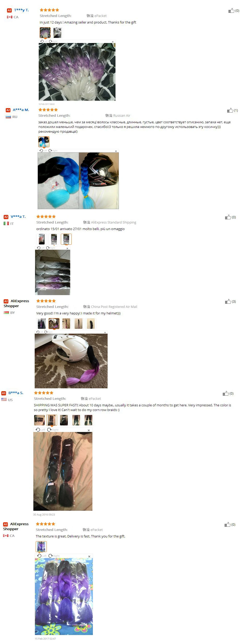Open reviewer profile B***a S.

tap(16, 393)
